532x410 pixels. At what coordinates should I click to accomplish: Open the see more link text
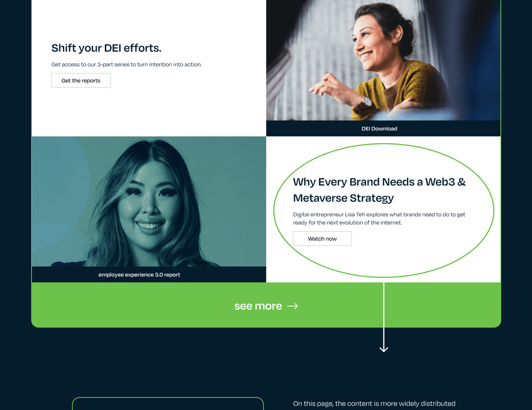click(x=258, y=306)
